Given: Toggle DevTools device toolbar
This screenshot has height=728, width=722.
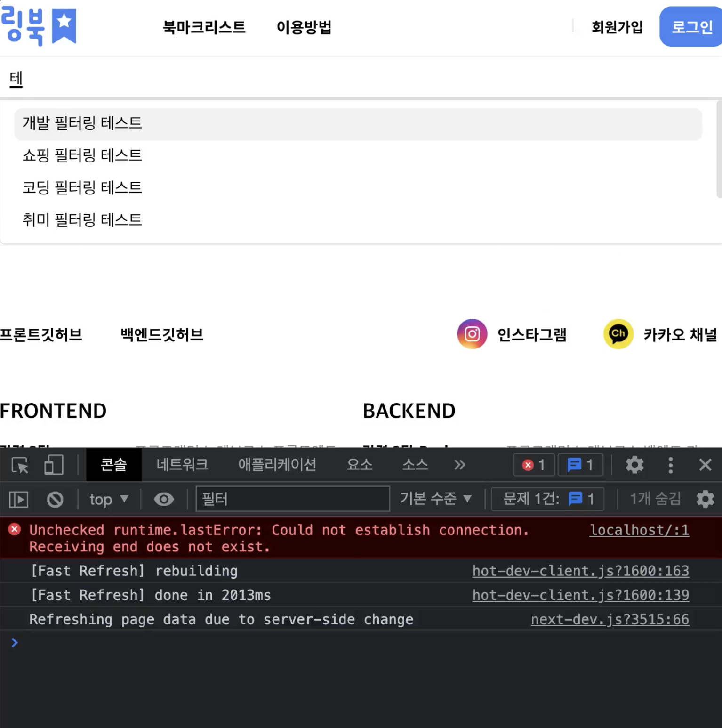Looking at the screenshot, I should [54, 465].
